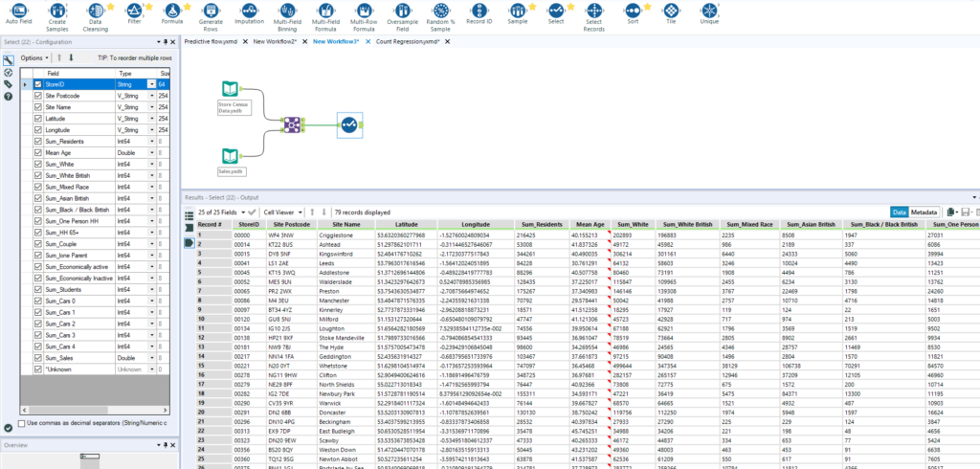The width and height of the screenshot is (980, 469).
Task: Open the Site Postcode type dropdown
Action: pos(152,96)
